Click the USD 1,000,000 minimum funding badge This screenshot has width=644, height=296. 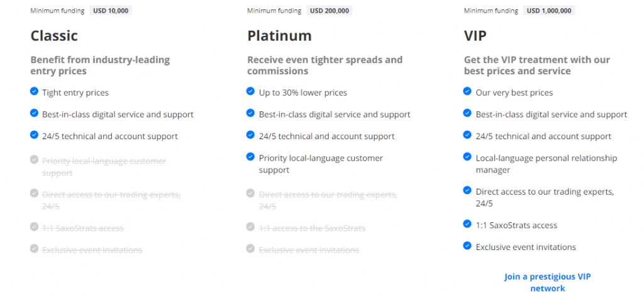coord(550,11)
